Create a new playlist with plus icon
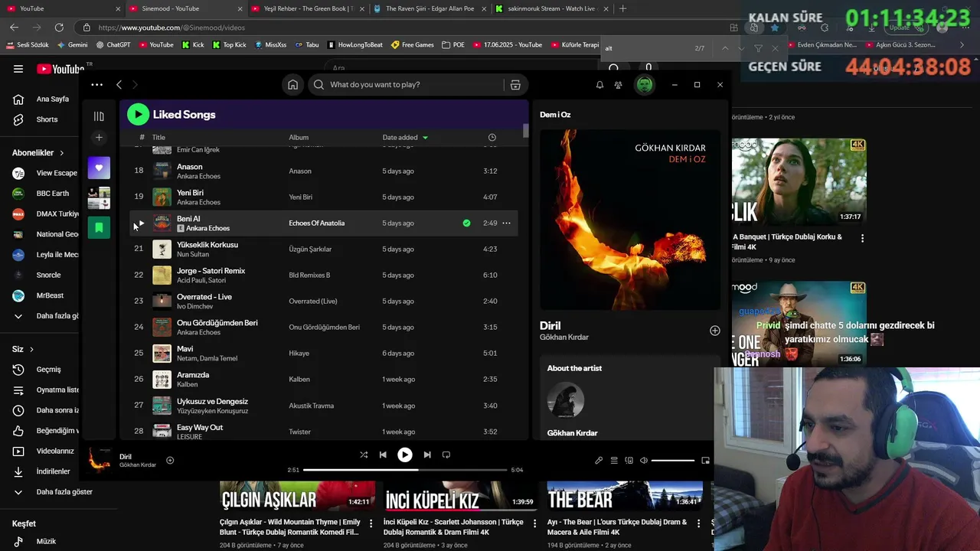Viewport: 980px width, 551px height. click(99, 138)
